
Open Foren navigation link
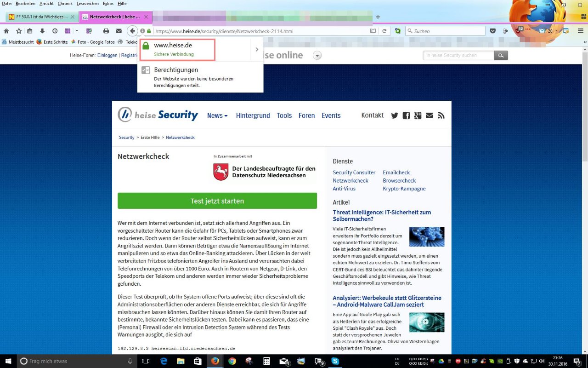[306, 115]
